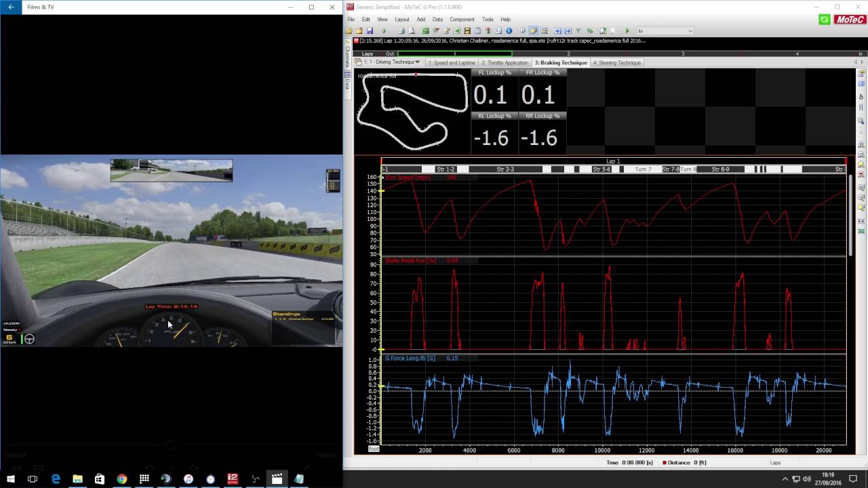Screen dimensions: 868x488
Task: Open the Component menu in MoTeC
Action: (x=462, y=20)
